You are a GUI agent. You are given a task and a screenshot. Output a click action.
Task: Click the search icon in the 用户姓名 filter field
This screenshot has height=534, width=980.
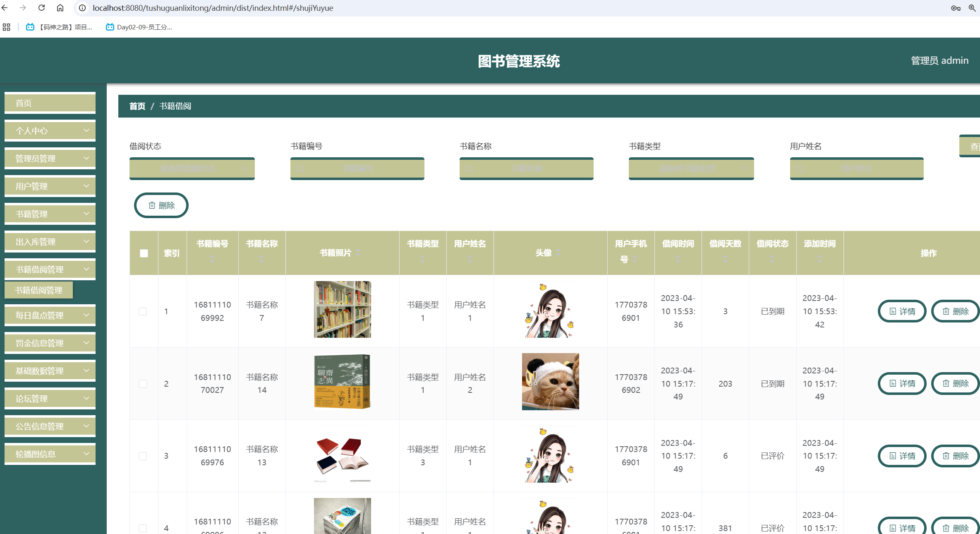[800, 169]
